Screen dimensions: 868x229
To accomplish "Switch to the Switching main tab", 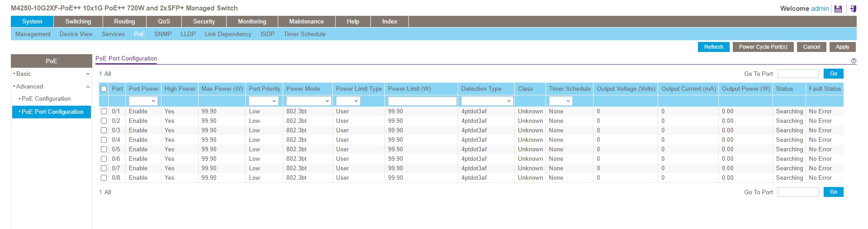I will [78, 22].
